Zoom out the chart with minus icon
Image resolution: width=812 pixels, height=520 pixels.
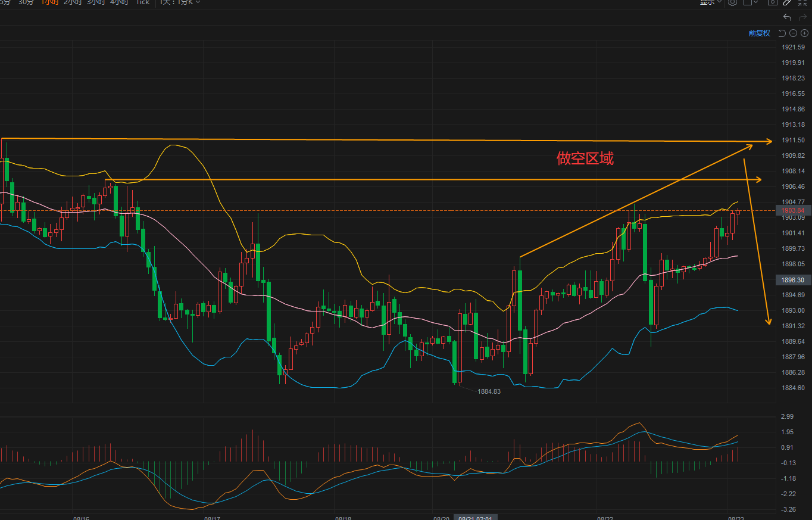point(793,33)
